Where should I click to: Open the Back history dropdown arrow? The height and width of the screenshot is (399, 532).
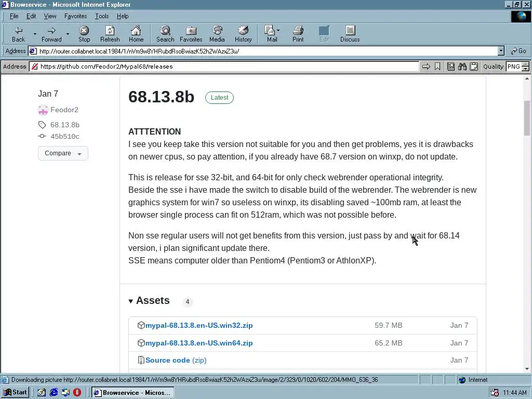[35, 34]
